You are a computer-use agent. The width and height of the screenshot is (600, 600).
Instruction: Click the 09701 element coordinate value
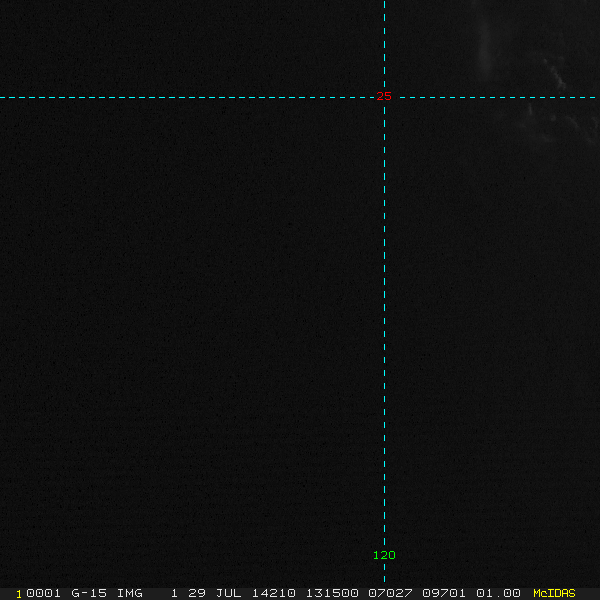444,593
